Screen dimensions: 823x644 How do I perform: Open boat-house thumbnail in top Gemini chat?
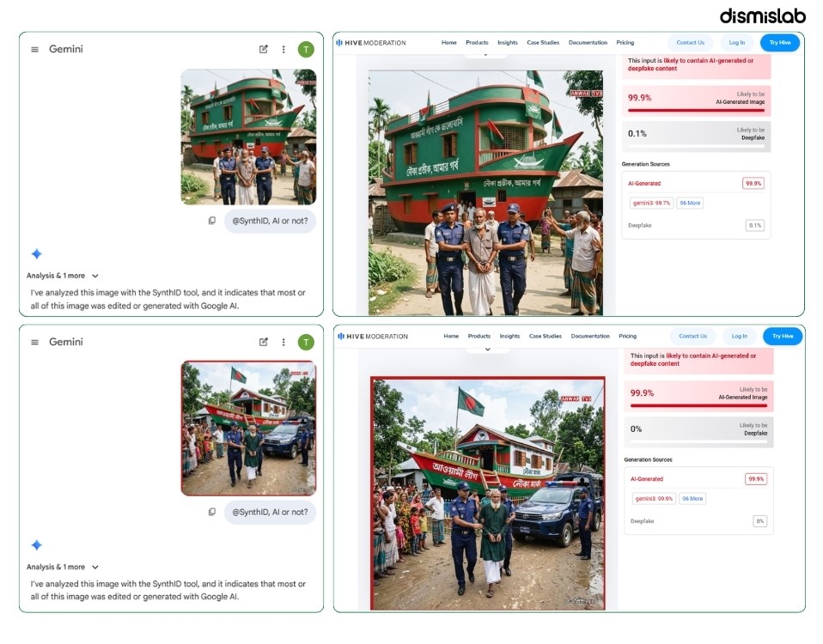(x=249, y=137)
